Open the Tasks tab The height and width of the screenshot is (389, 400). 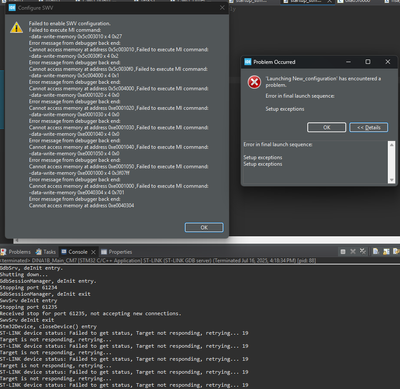[46, 252]
